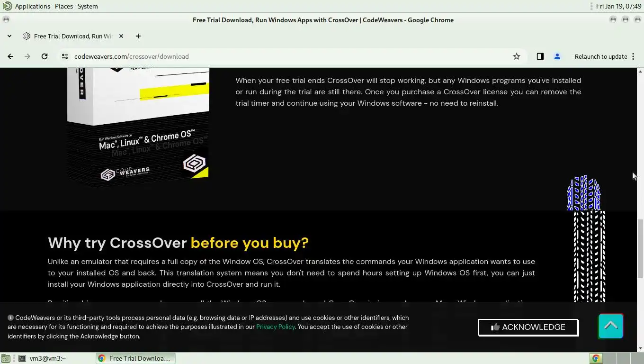Open the Applications menu

click(32, 6)
